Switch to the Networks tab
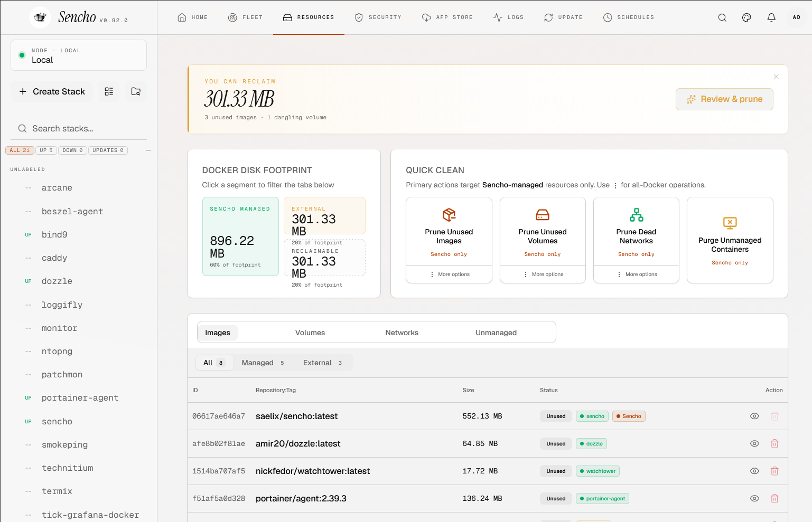 [402, 333]
